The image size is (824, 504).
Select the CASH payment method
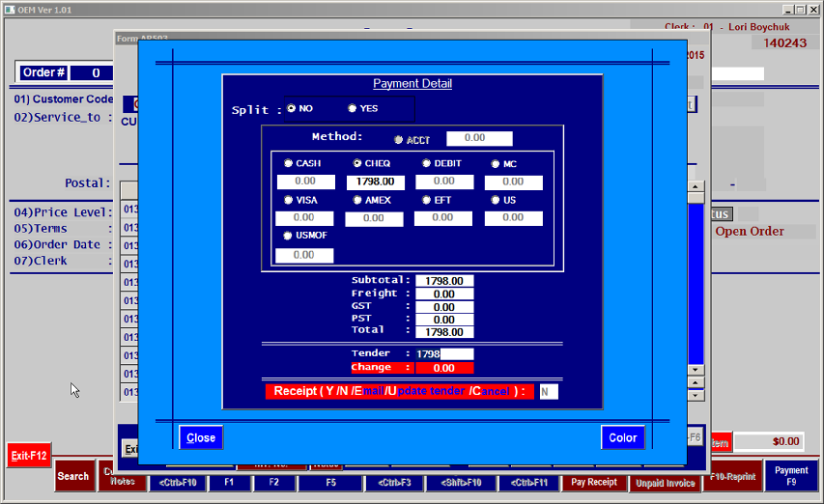(288, 164)
